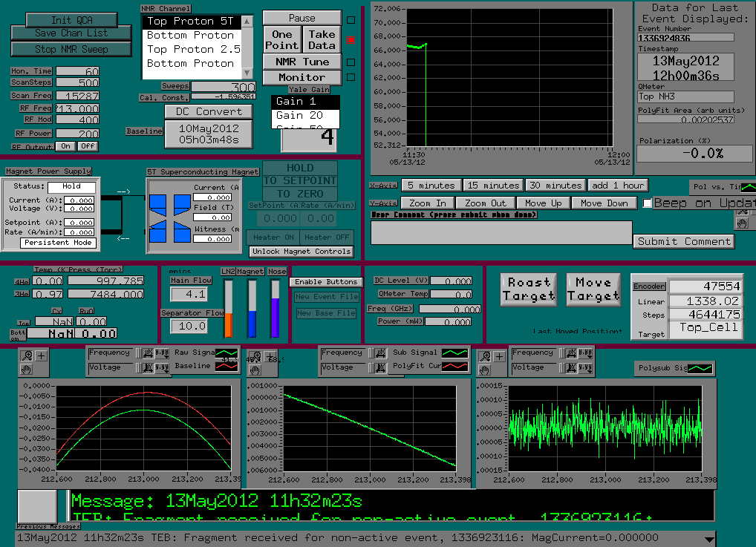756x547 pixels.
Task: Select the pan hand tool on raw signal graph
Action: click(27, 370)
